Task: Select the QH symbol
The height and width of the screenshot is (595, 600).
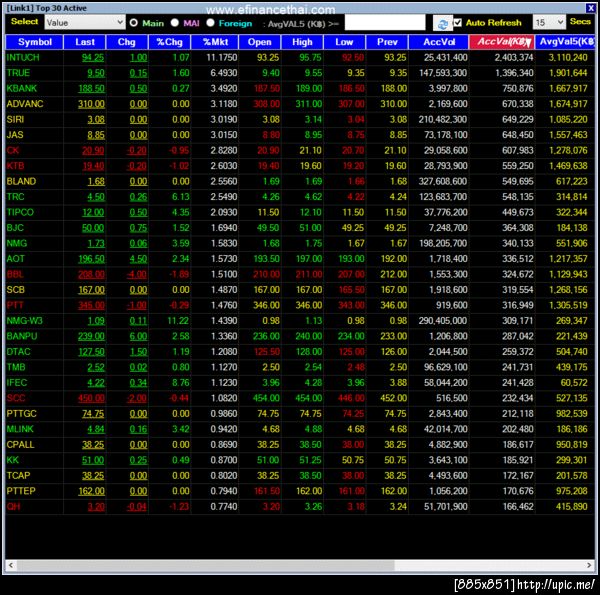Action: pyautogui.click(x=13, y=507)
